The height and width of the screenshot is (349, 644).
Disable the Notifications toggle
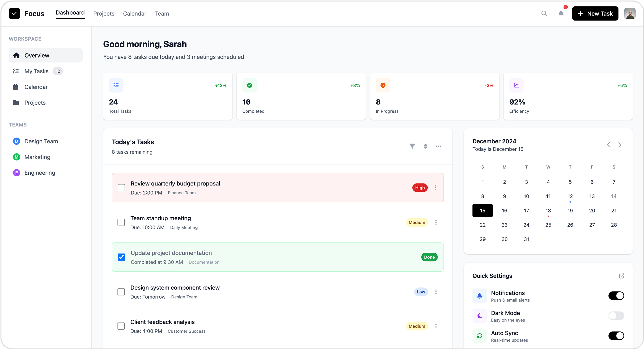[616, 296]
